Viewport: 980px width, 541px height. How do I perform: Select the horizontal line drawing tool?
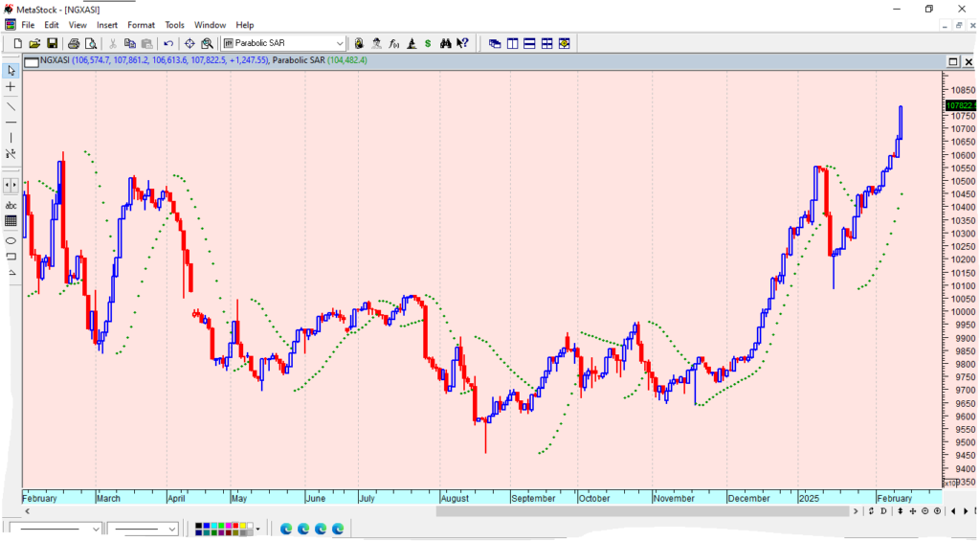(x=11, y=123)
